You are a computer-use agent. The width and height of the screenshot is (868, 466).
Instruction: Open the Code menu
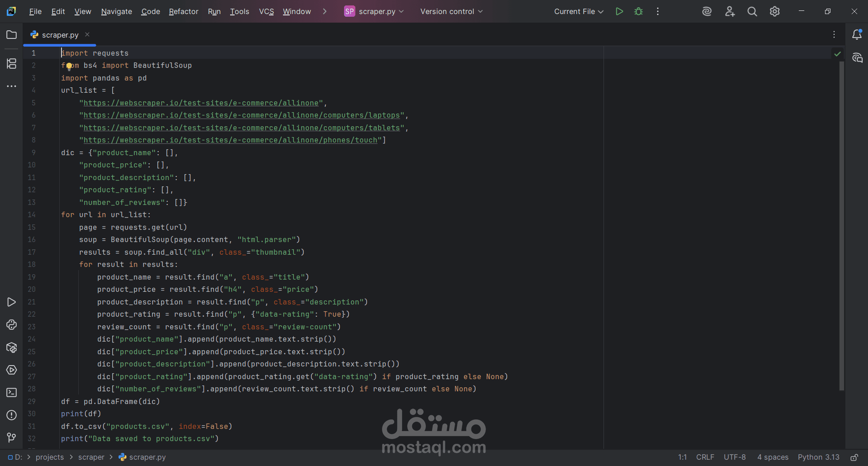point(151,11)
